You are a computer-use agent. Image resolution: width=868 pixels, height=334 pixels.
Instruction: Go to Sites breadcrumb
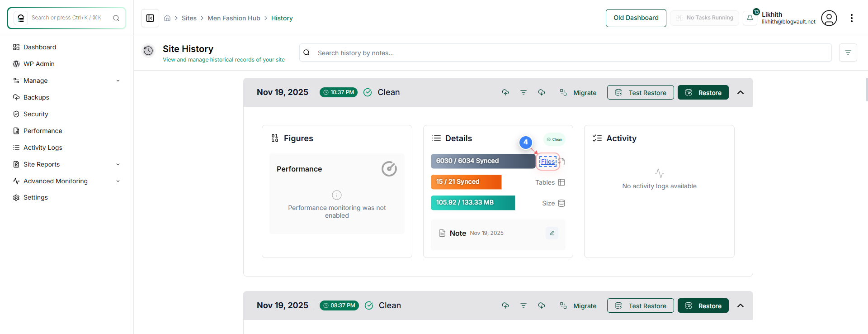pyautogui.click(x=189, y=18)
